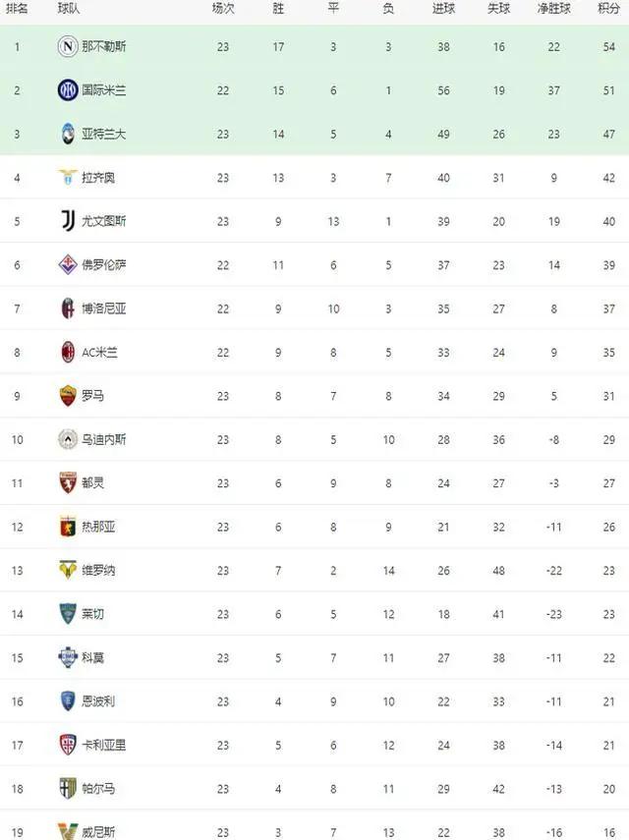The width and height of the screenshot is (629, 840).
Task: Open the 卡利亚里 team row
Action: point(314,745)
